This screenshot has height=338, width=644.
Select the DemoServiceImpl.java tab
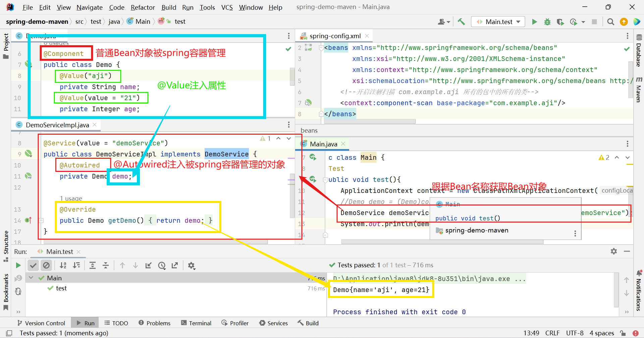coord(57,125)
